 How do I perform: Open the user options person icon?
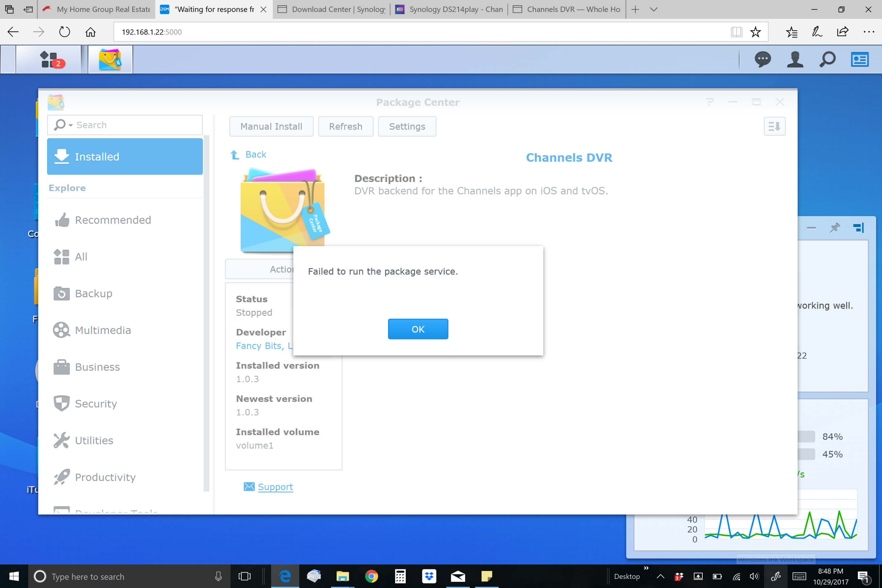point(795,59)
